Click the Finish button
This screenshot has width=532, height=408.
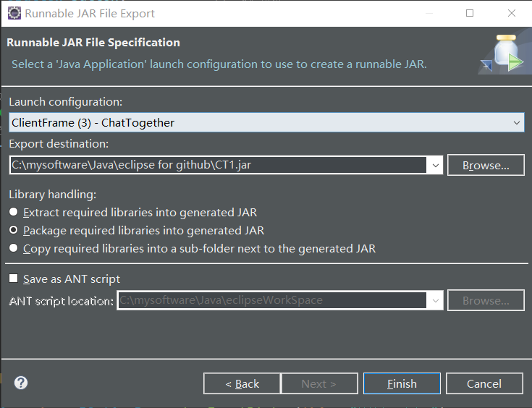pyautogui.click(x=402, y=383)
